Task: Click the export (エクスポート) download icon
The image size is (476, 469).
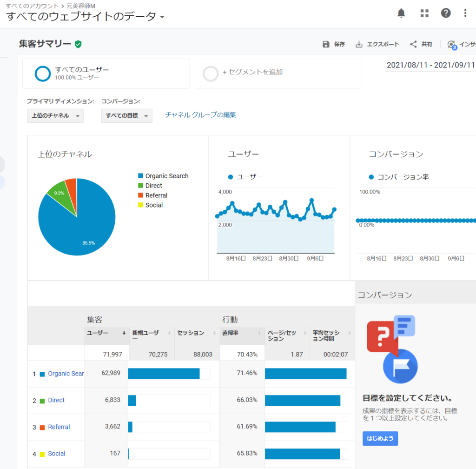Action: click(x=359, y=44)
